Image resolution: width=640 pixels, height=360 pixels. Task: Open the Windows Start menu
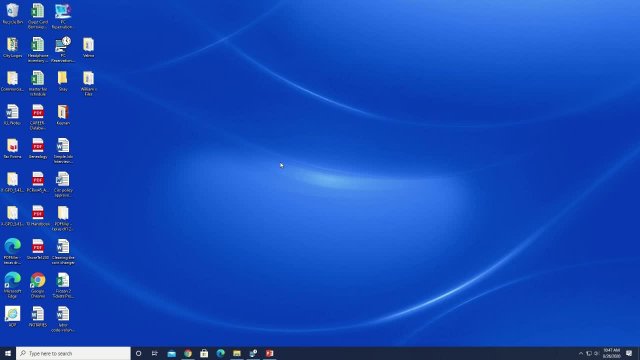tap(8, 353)
